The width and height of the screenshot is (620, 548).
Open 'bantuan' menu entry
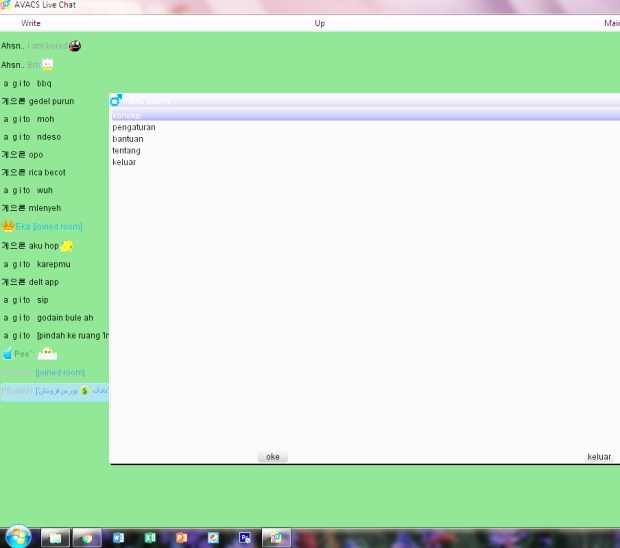click(128, 139)
